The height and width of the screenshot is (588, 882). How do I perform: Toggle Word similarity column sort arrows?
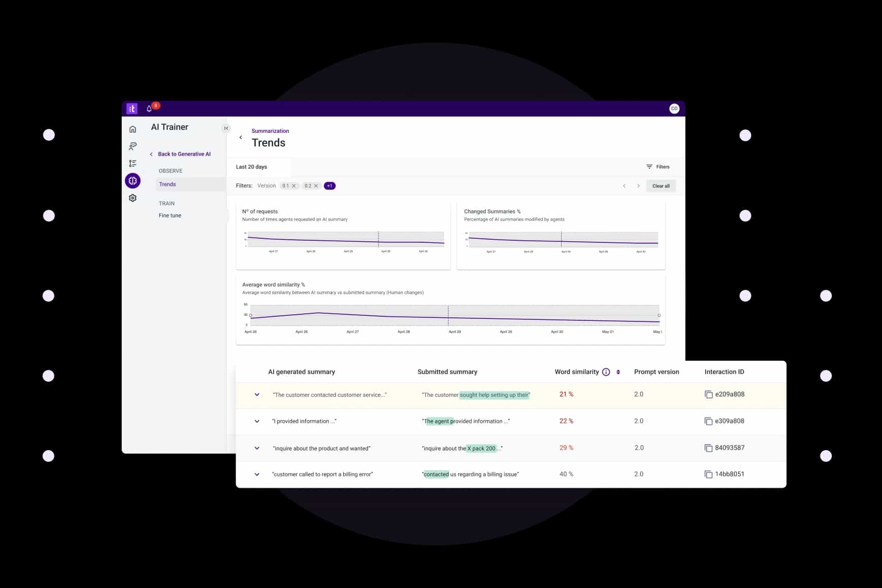pyautogui.click(x=618, y=372)
